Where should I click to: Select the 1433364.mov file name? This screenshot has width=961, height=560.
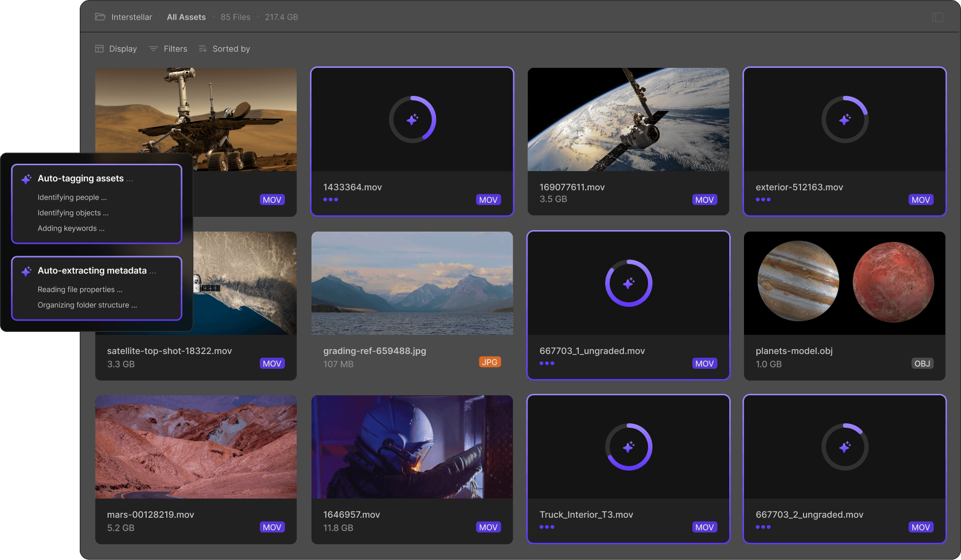(352, 187)
